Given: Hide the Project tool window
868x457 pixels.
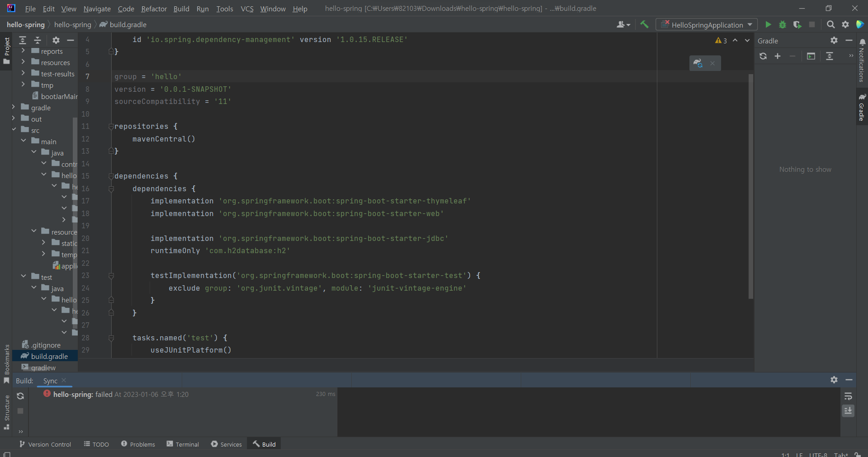Looking at the screenshot, I should coord(71,40).
